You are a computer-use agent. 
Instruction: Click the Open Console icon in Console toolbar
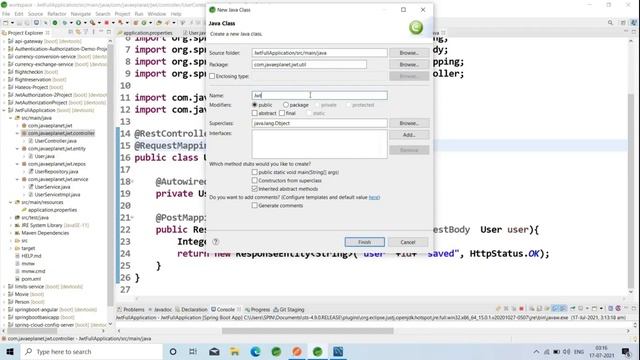(x=595, y=309)
